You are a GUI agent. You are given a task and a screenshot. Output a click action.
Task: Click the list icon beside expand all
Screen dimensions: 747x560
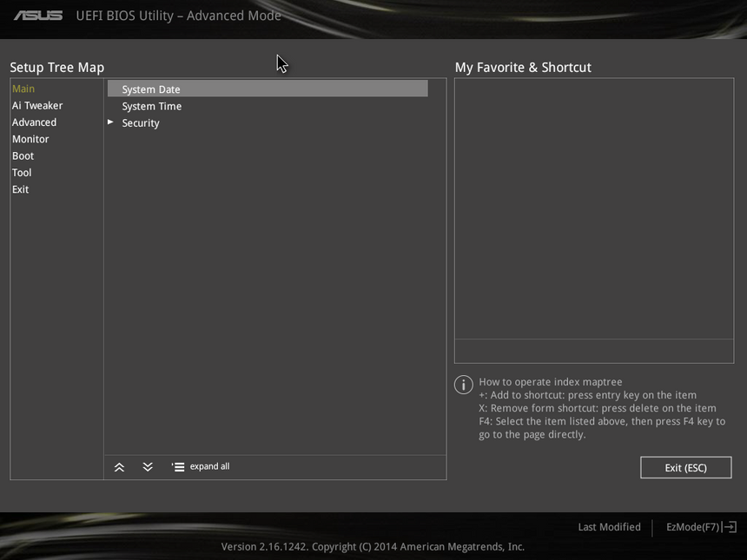click(178, 467)
